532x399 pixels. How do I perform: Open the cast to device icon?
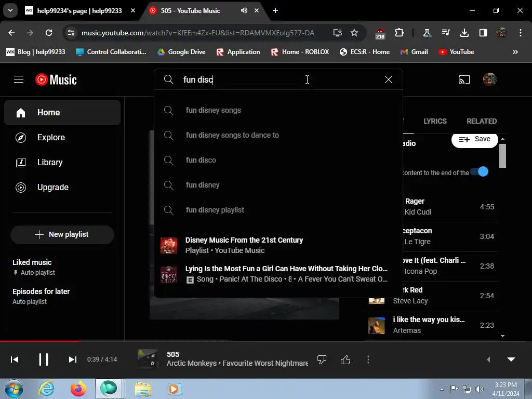point(464,79)
